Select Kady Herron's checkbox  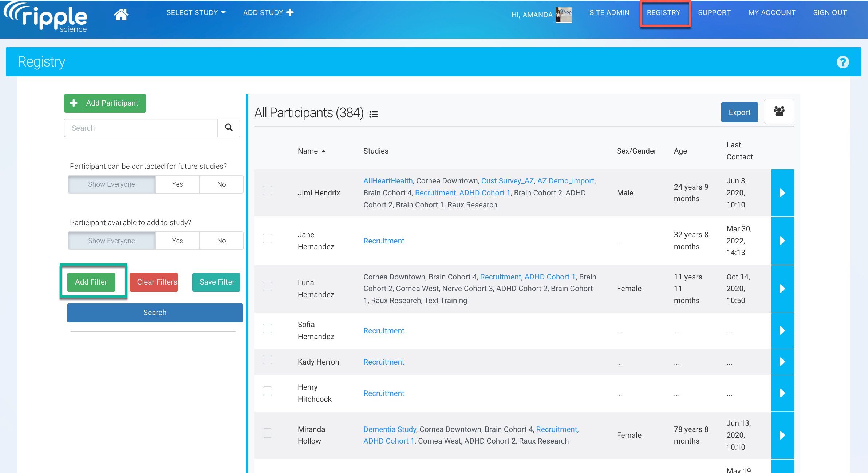coord(267,360)
